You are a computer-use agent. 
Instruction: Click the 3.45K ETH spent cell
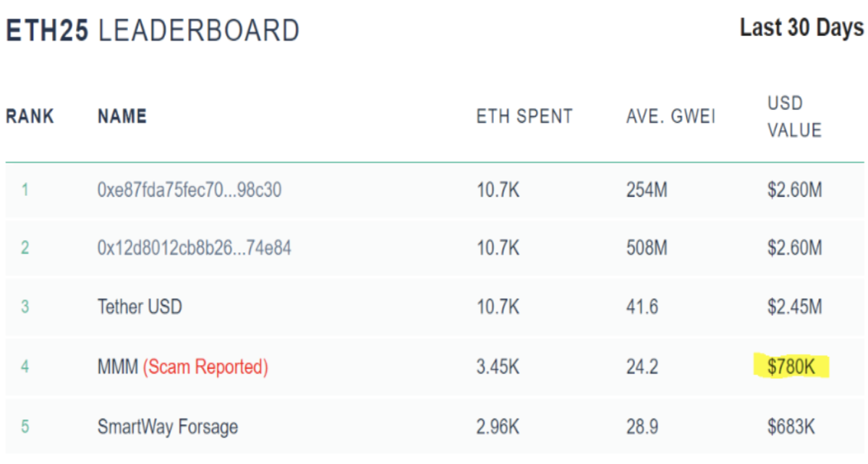[x=498, y=367]
